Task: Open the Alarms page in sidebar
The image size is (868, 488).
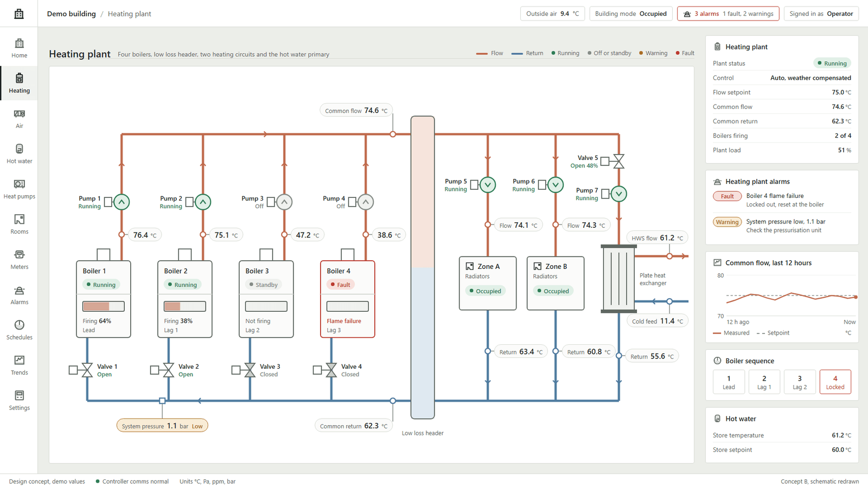Action: [19, 295]
